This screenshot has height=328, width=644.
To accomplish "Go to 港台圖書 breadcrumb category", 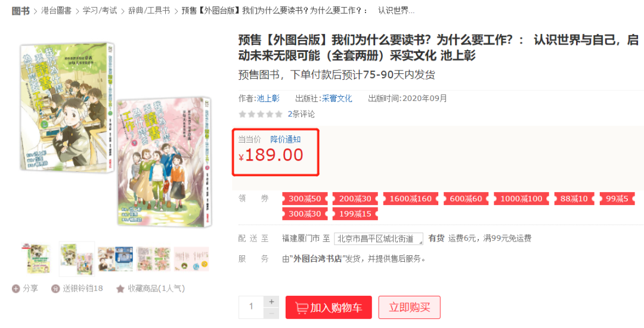I will [x=56, y=11].
